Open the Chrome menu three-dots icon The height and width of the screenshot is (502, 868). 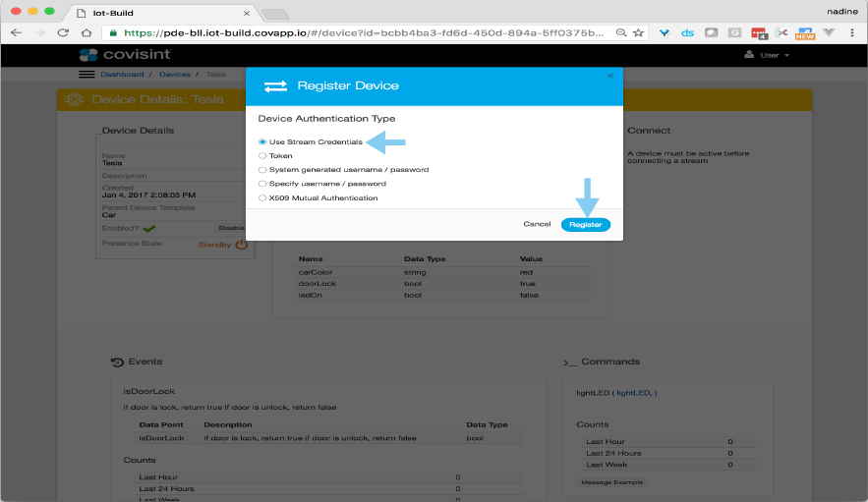tap(853, 32)
